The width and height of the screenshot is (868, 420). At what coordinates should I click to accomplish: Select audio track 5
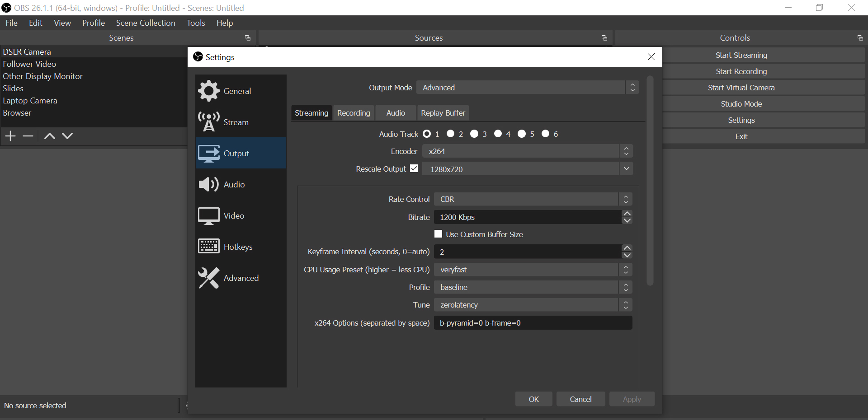[522, 134]
